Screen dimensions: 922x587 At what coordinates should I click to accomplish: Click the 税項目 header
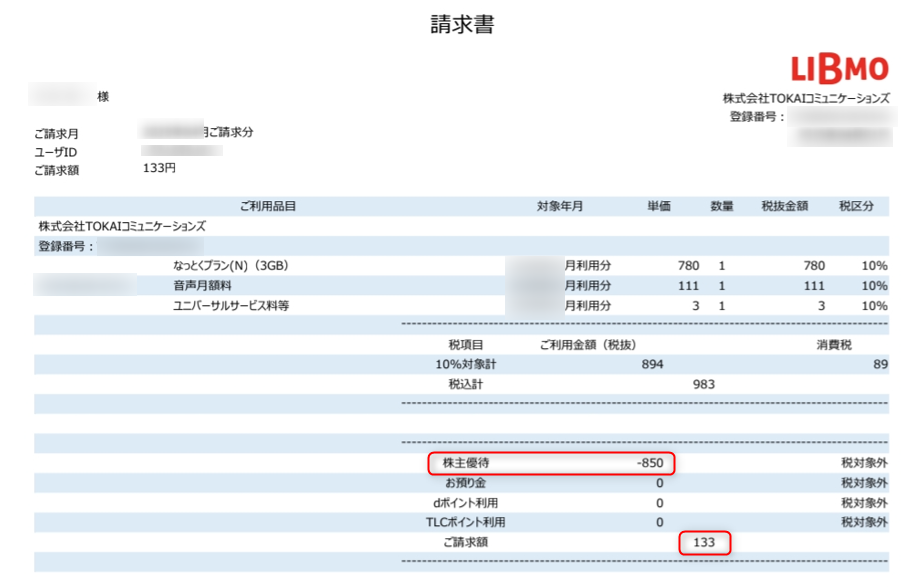pyautogui.click(x=466, y=345)
